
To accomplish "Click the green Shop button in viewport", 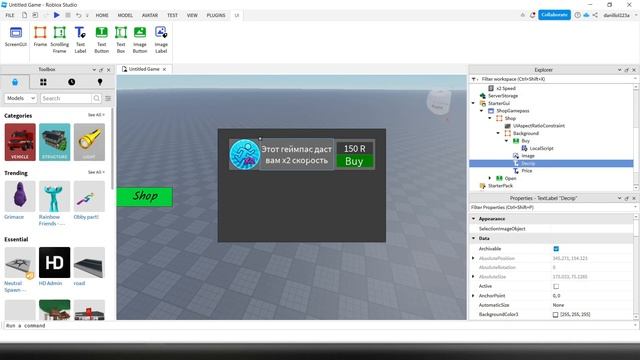I will (x=144, y=197).
